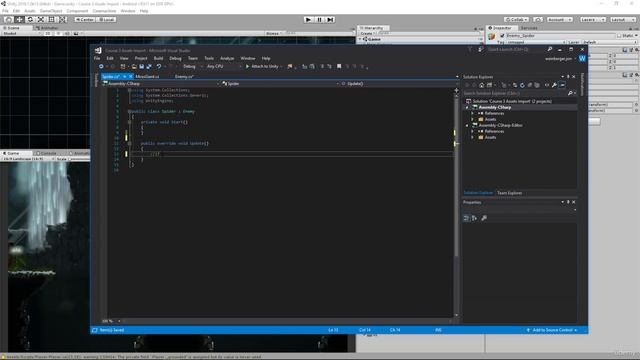This screenshot has height=360, width=640.
Task: Open Visual Studio Edit menu
Action: (110, 58)
